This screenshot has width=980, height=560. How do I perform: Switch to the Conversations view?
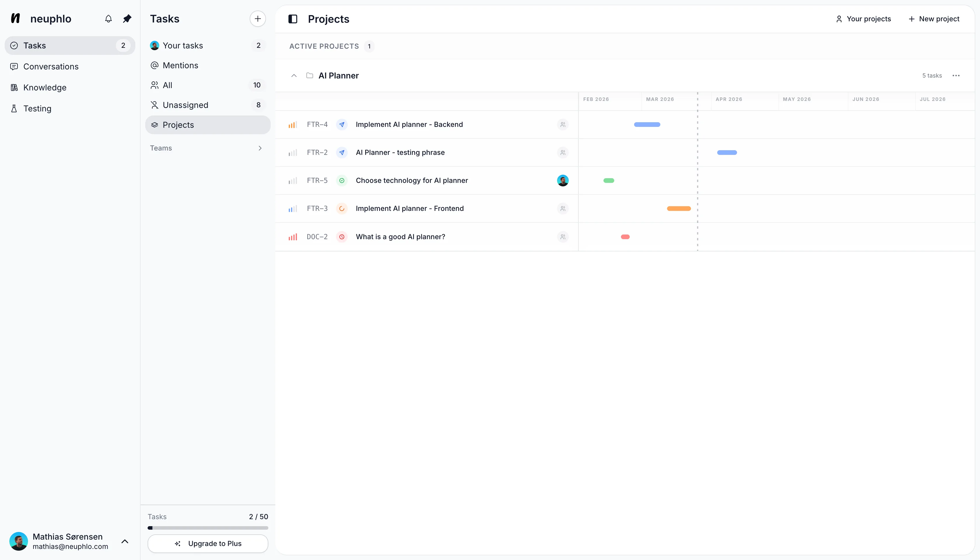click(x=52, y=66)
